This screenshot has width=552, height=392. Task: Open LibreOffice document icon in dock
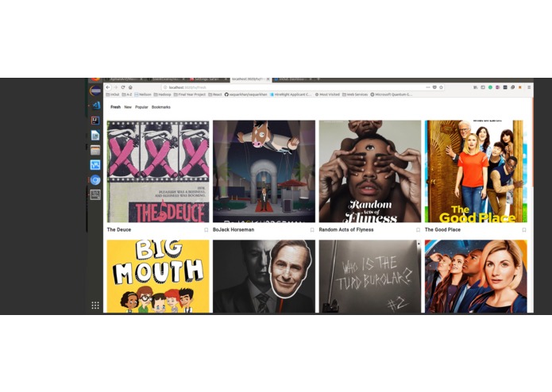[95, 136]
